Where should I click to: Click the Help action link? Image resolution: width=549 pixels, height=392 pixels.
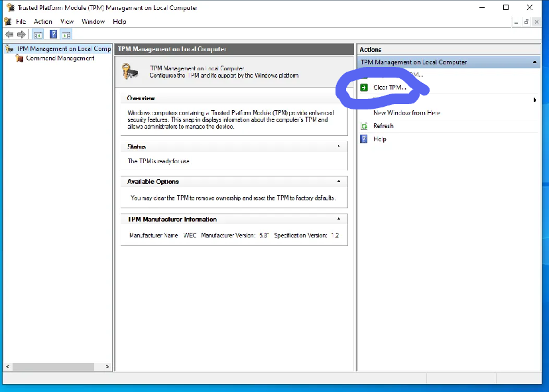click(379, 139)
